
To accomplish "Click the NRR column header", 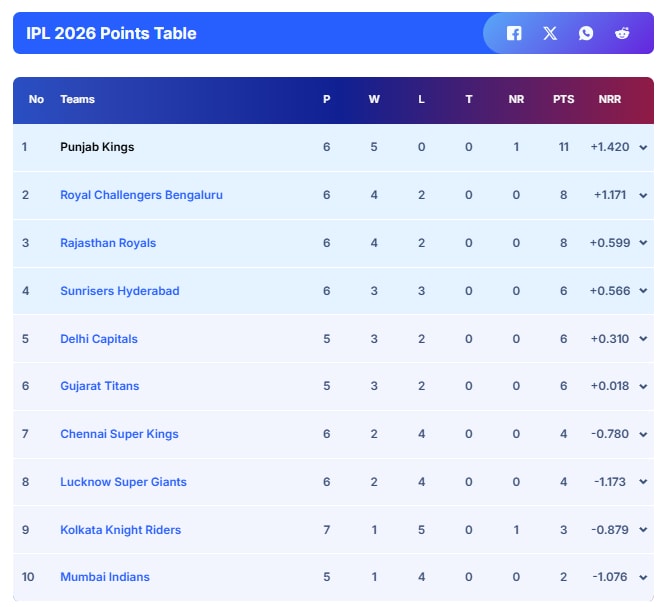I will 609,99.
